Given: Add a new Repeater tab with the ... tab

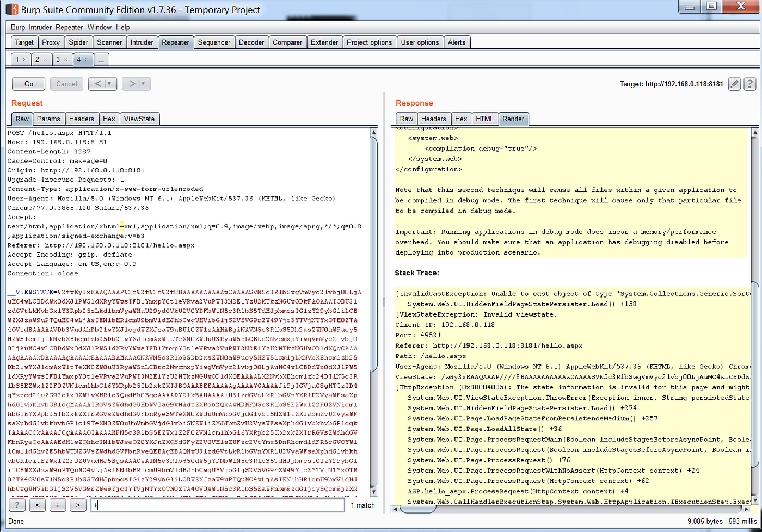Looking at the screenshot, I should click(x=102, y=59).
